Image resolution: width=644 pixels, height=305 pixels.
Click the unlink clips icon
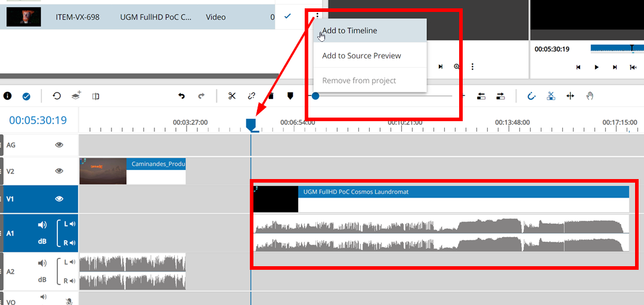252,95
